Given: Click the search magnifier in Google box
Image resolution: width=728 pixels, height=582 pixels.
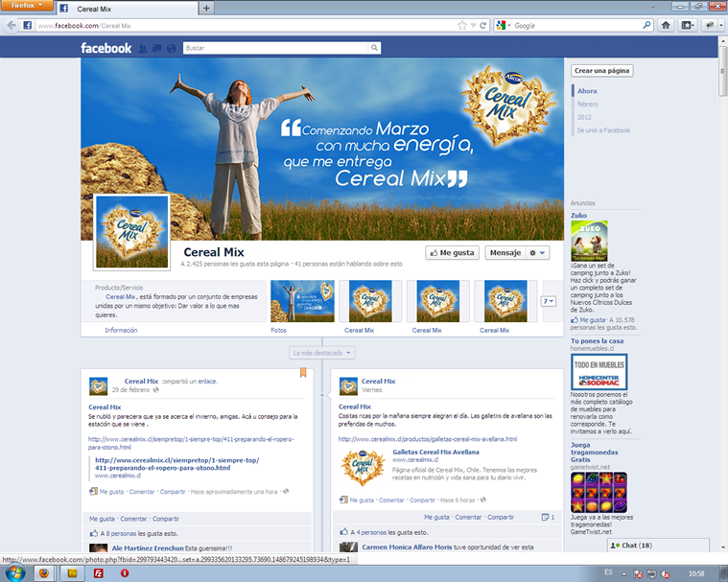Looking at the screenshot, I should (x=646, y=25).
